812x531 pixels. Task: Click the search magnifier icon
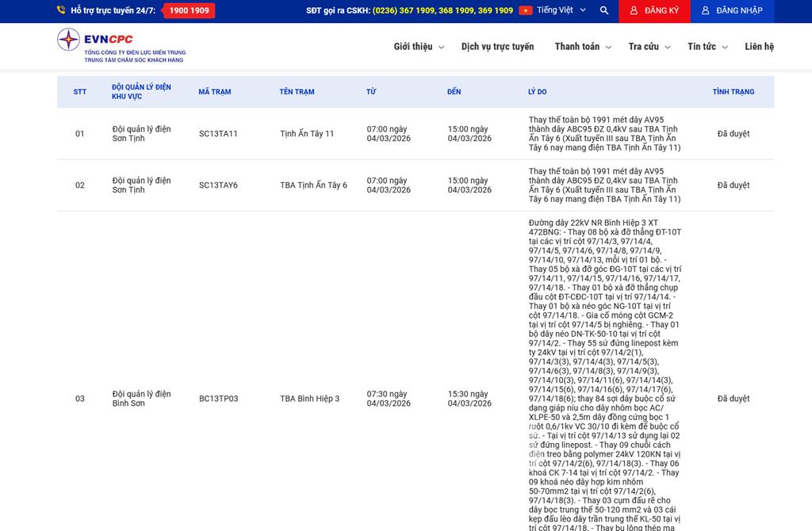(604, 10)
